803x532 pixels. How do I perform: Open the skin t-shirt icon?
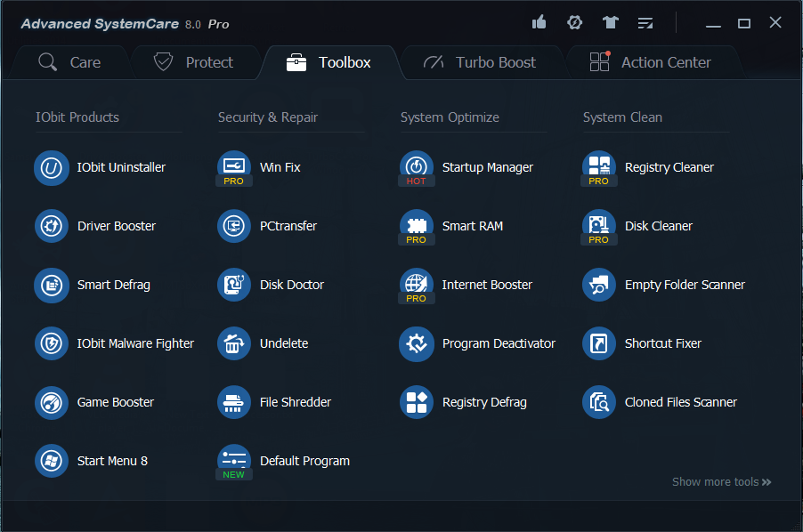(610, 22)
